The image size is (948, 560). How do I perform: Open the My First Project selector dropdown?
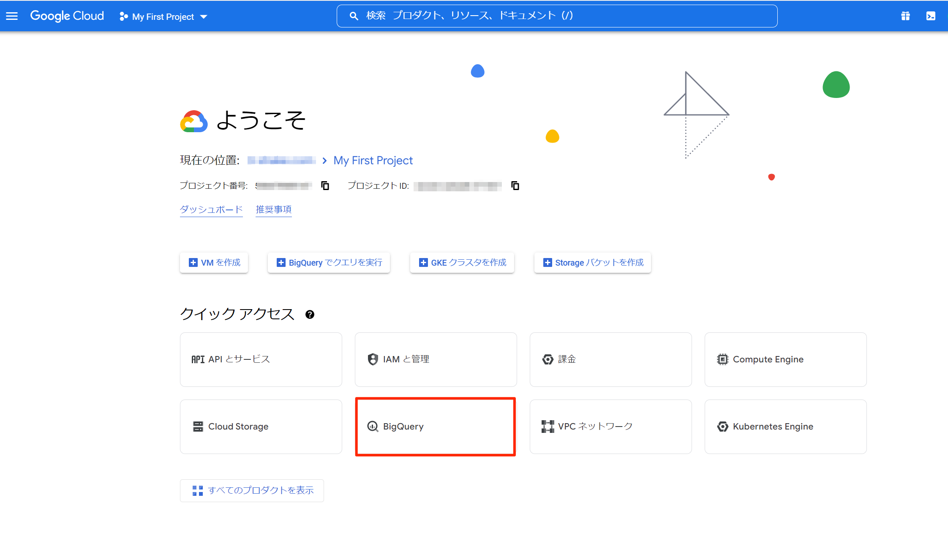tap(164, 16)
